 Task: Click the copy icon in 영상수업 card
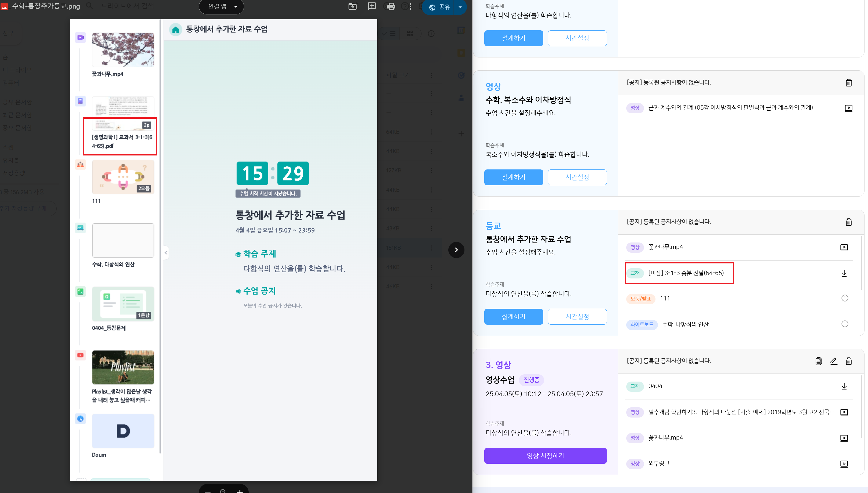point(818,361)
